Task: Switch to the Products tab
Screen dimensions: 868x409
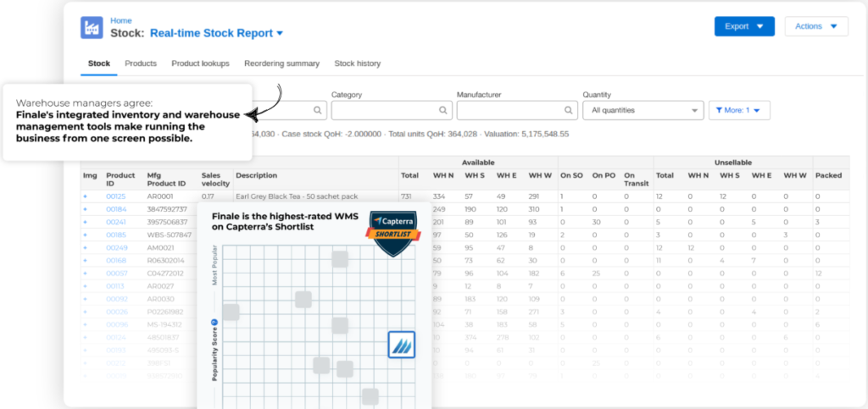Action: pos(141,64)
